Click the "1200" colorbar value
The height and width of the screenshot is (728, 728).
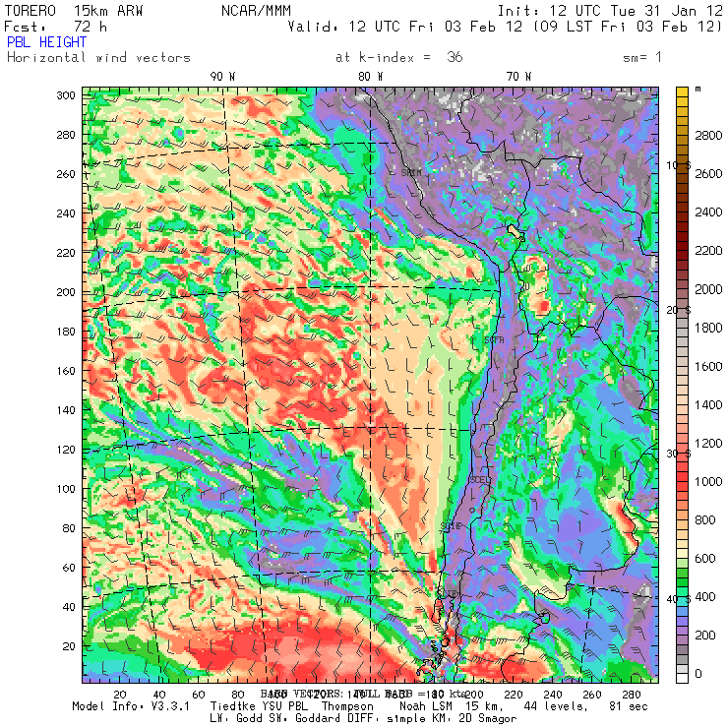click(x=708, y=444)
